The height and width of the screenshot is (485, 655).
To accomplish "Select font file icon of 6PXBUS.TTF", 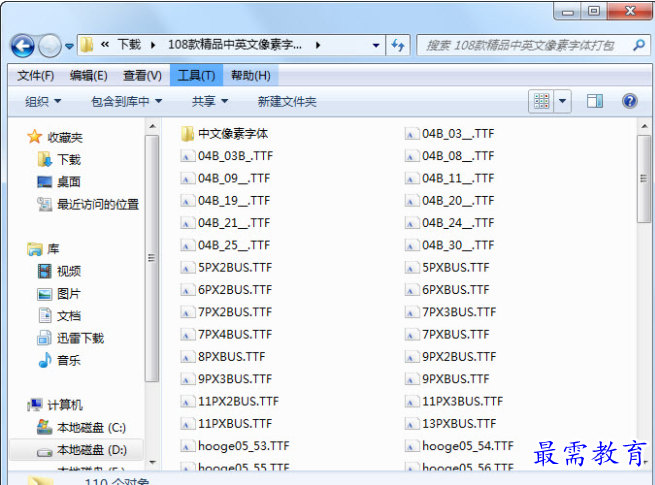I will click(412, 290).
